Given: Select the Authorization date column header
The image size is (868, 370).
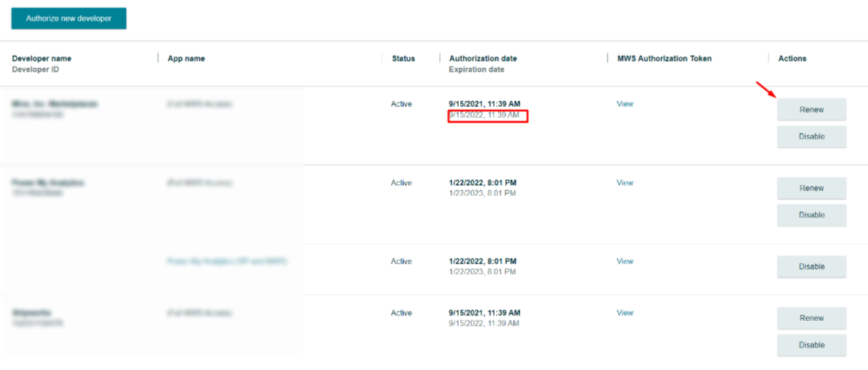Looking at the screenshot, I should click(x=483, y=59).
